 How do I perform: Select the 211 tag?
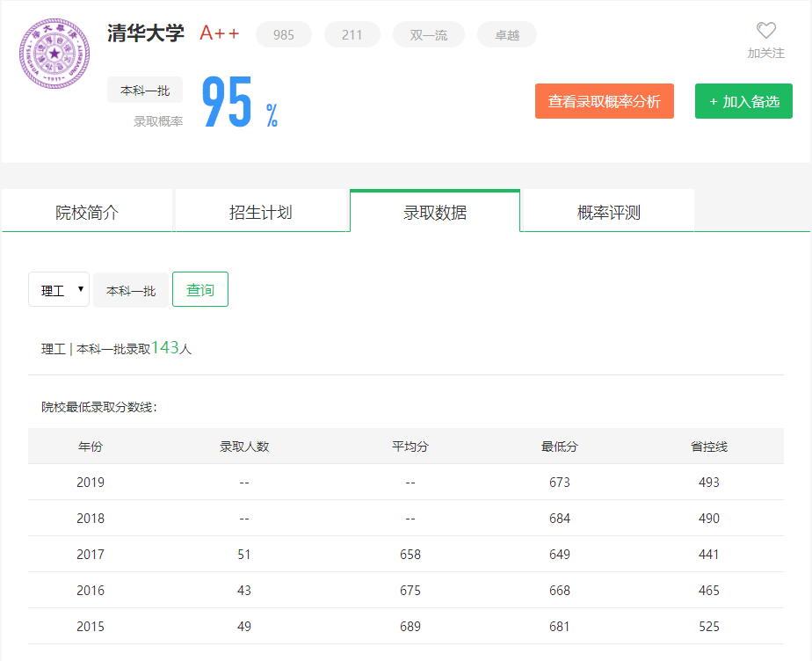point(352,34)
